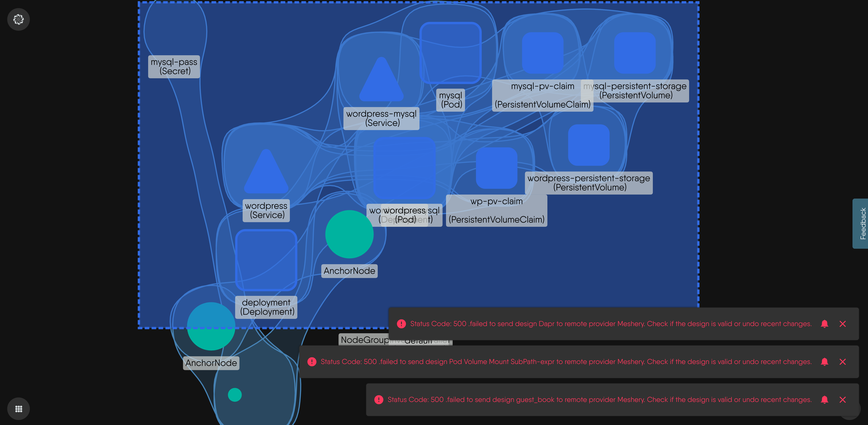The image size is (868, 425).
Task: Click the bell icon on Dapr error
Action: pos(825,324)
